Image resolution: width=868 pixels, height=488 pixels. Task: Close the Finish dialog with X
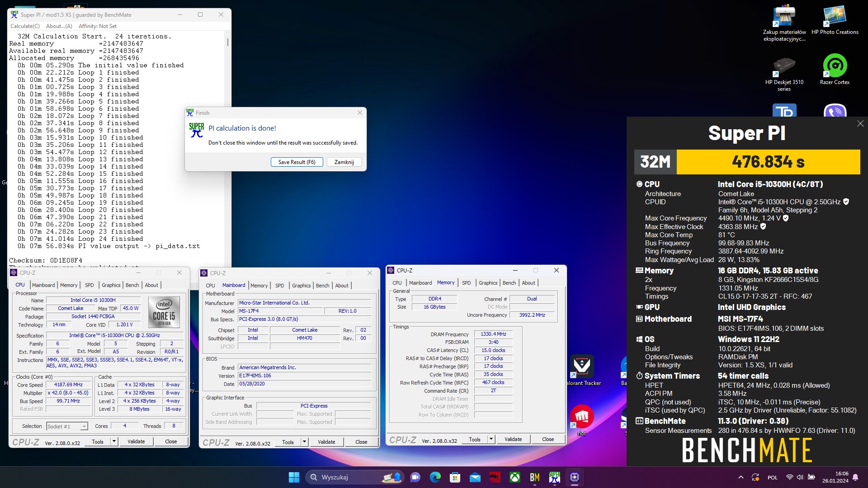[x=360, y=113]
